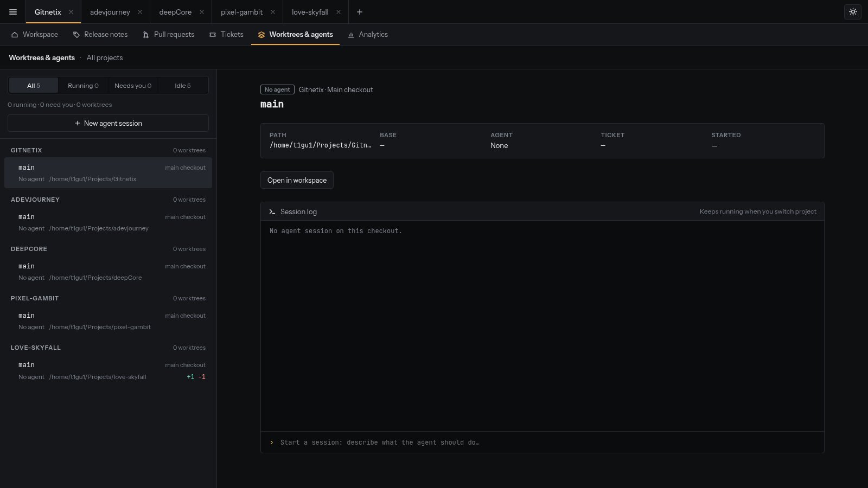Open the Analytics view
Screen dimensions: 868x488
368,35
